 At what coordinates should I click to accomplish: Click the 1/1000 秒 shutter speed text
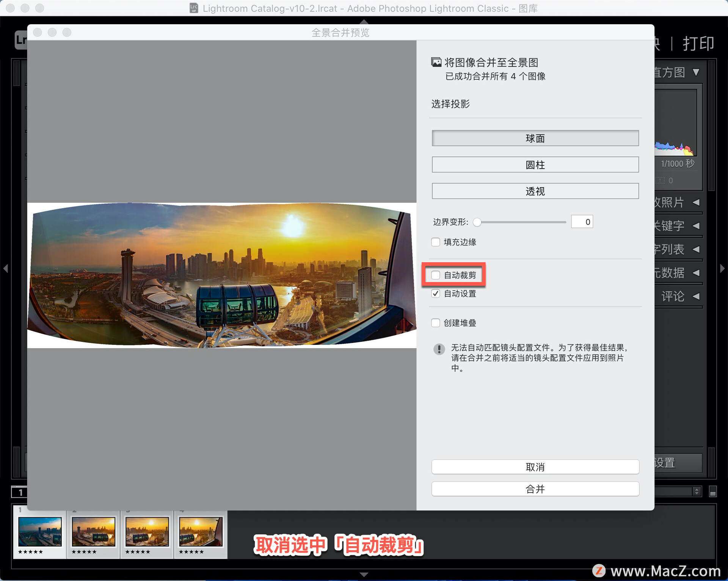pyautogui.click(x=678, y=164)
